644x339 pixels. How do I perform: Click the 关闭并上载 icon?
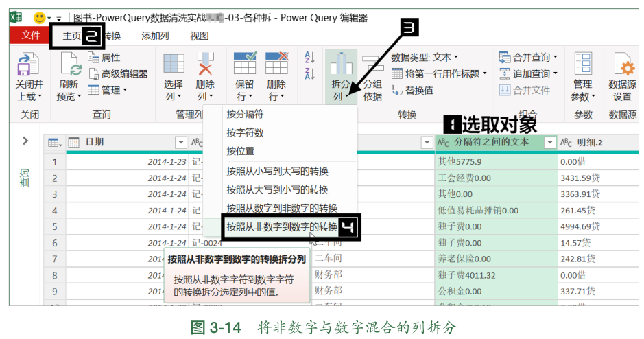(x=28, y=65)
